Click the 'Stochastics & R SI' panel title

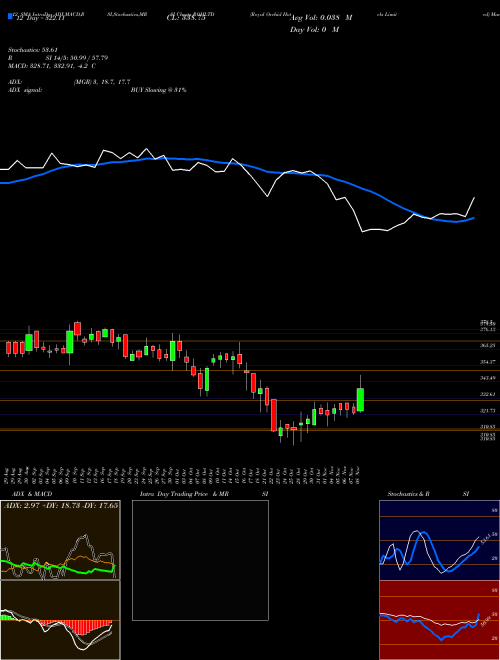(x=428, y=494)
